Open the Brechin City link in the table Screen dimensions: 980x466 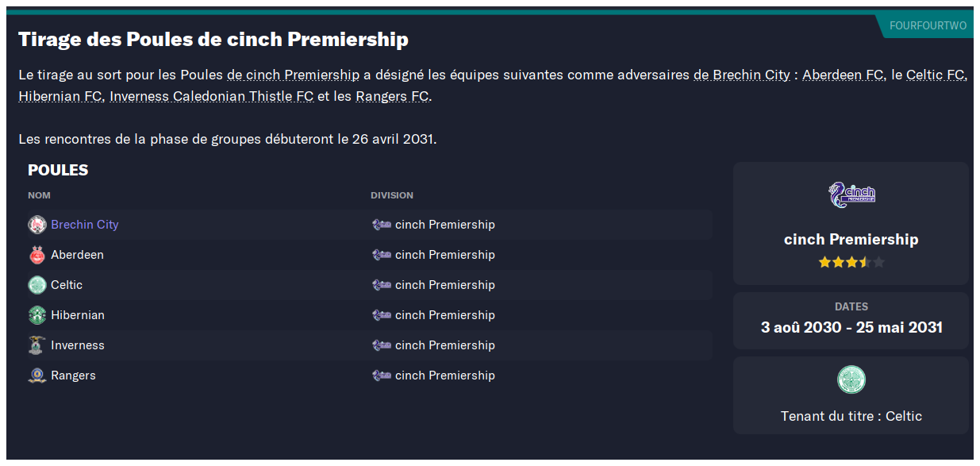click(x=85, y=225)
